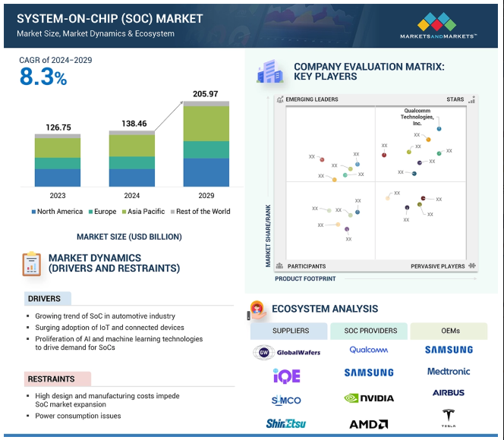Click 'Power consumption issues' bullet
The width and height of the screenshot is (504, 440).
tap(78, 416)
